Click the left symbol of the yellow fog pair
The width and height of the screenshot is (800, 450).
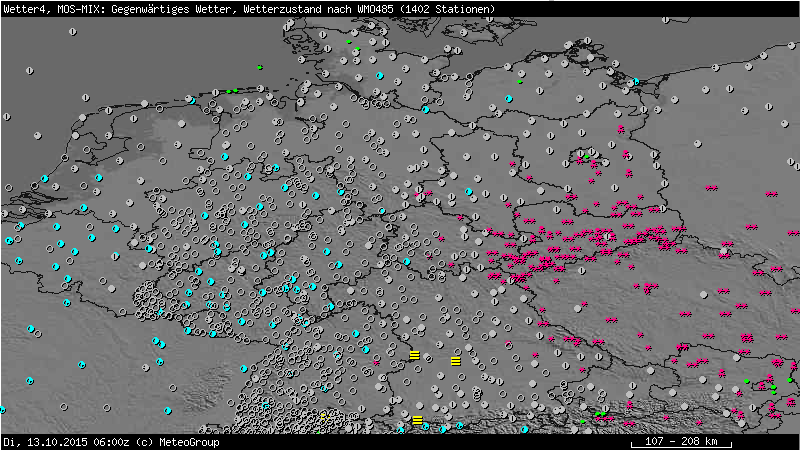click(x=414, y=355)
